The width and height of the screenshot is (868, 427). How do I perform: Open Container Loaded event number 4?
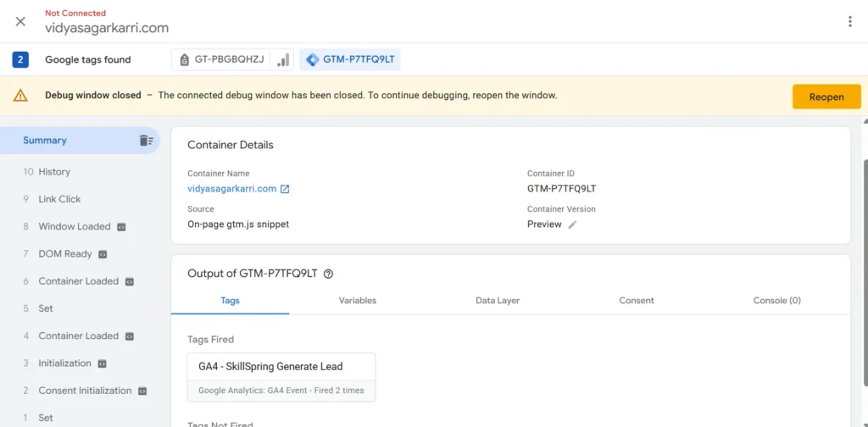click(x=81, y=335)
